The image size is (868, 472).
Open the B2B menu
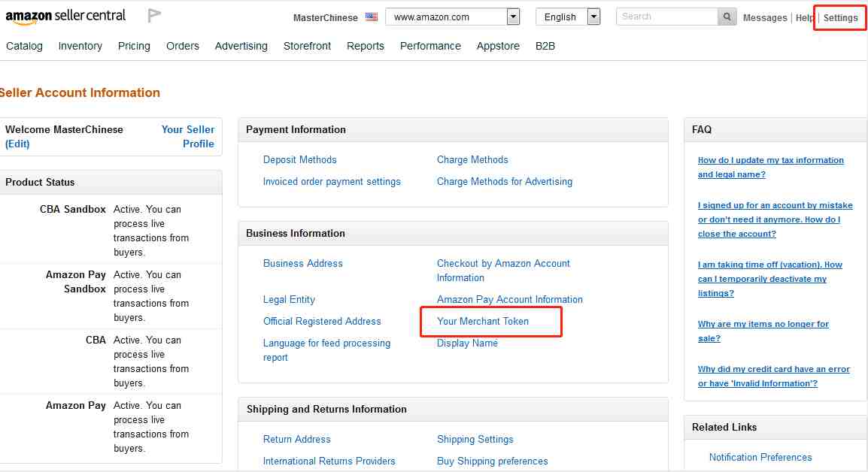click(545, 46)
